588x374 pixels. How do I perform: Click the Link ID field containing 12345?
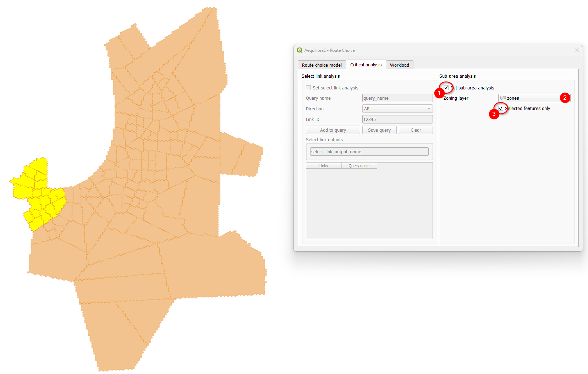pyautogui.click(x=397, y=119)
